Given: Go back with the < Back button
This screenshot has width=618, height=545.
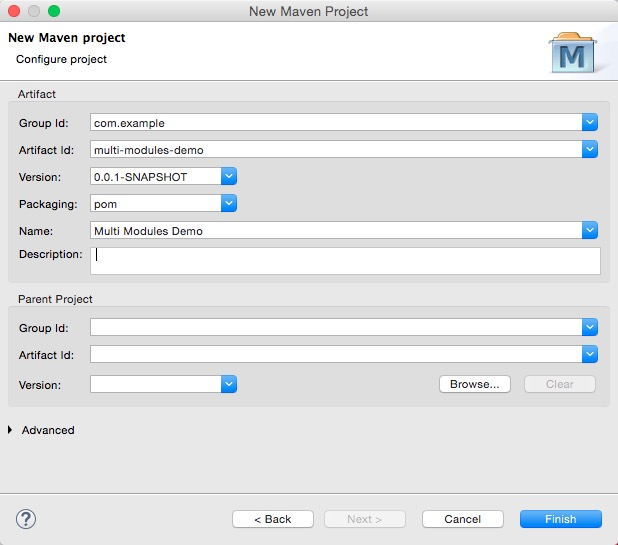Looking at the screenshot, I should pos(273,519).
